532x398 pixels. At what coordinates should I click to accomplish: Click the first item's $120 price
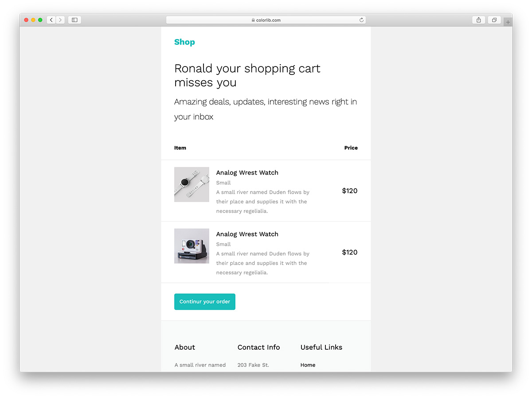tap(349, 191)
